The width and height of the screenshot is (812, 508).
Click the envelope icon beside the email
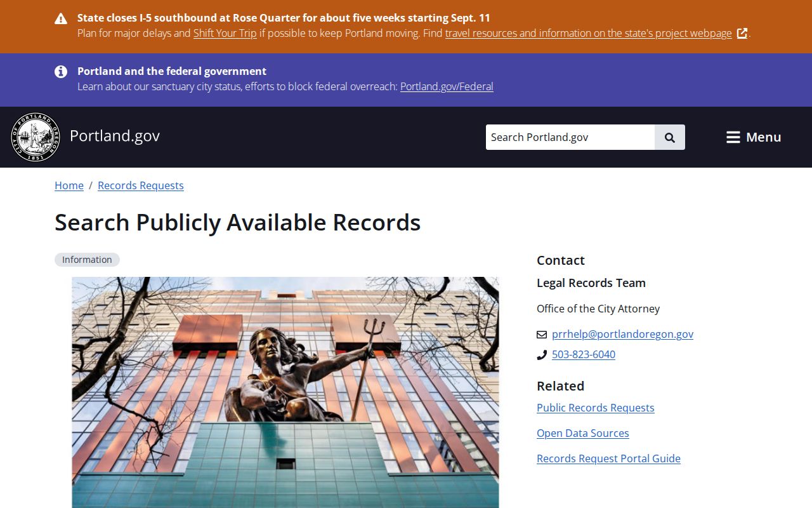[542, 335]
